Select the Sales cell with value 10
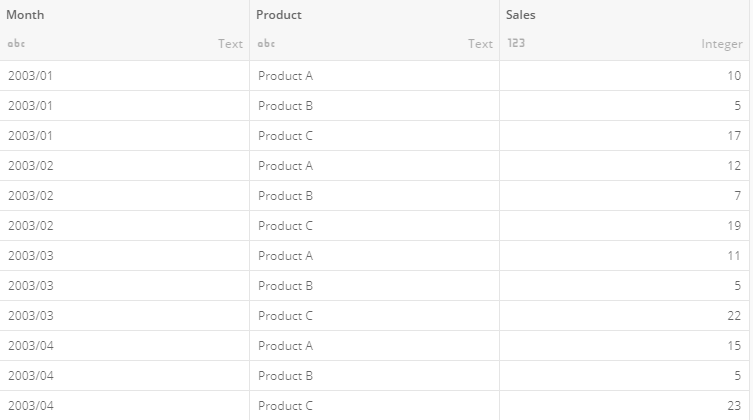753x420 pixels. point(734,76)
